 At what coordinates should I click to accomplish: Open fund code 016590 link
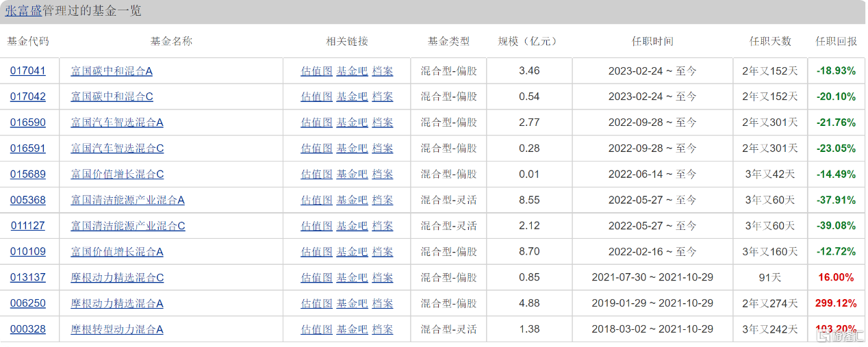pyautogui.click(x=28, y=123)
